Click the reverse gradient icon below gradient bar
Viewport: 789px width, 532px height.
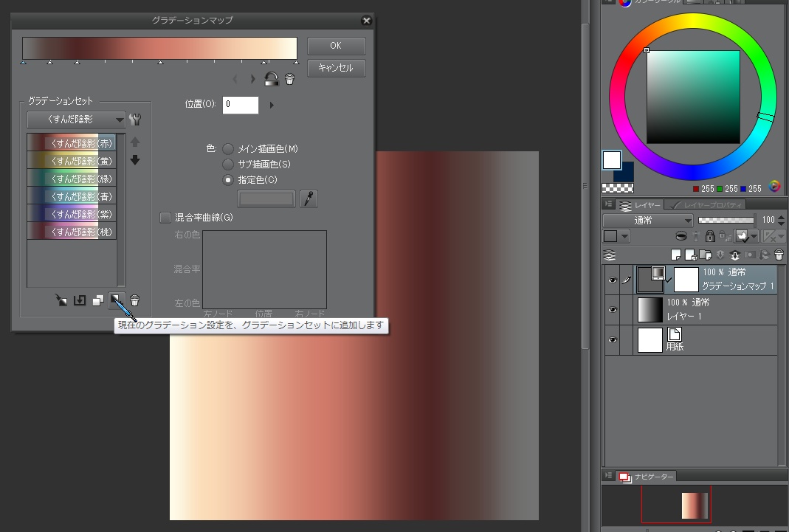(272, 79)
